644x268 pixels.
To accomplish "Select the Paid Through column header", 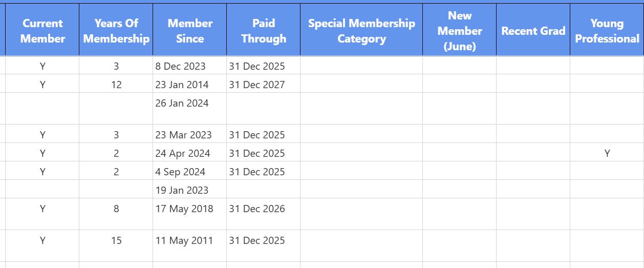I will pos(264,31).
